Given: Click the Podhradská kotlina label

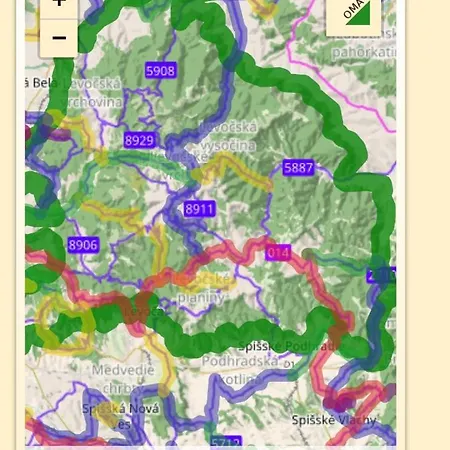Looking at the screenshot, I should tap(240, 370).
